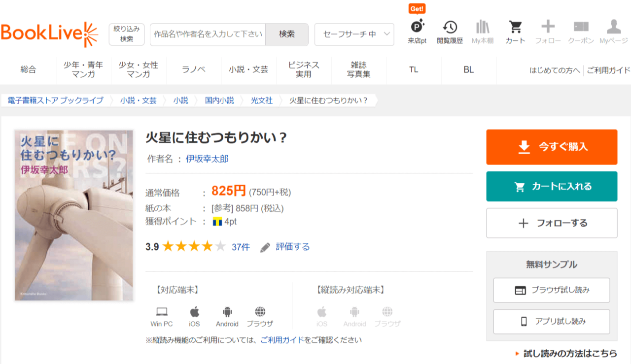The width and height of the screenshot is (631, 364).
Task: Click the 3.9 rating score
Action: coord(152,247)
